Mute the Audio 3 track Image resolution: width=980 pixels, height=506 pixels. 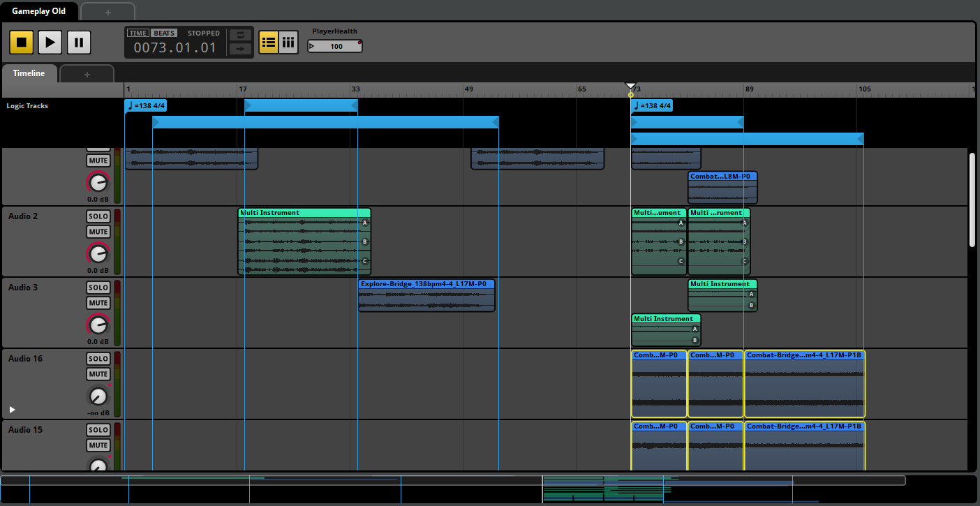tap(98, 303)
